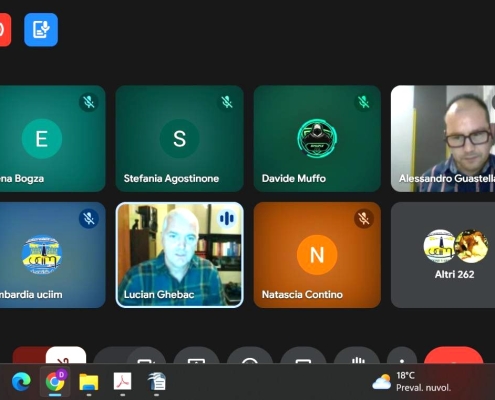Click the muted mic icon on Natascia Contino
495x400 pixels.
point(364,219)
